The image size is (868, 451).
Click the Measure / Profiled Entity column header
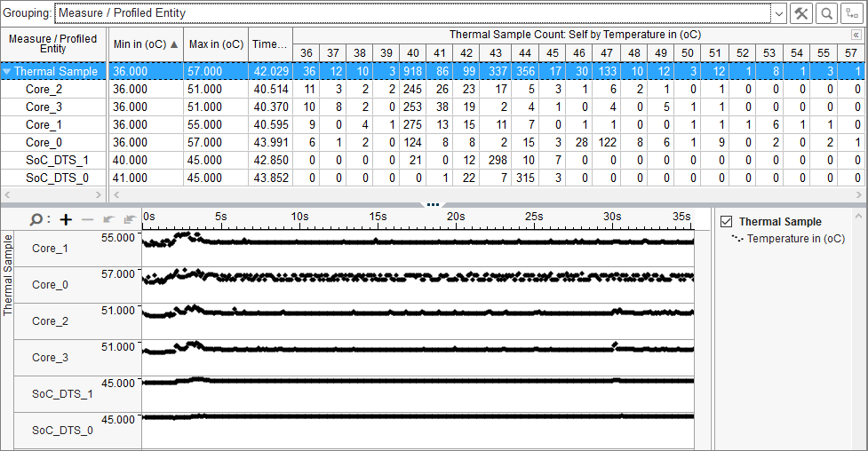(x=53, y=44)
